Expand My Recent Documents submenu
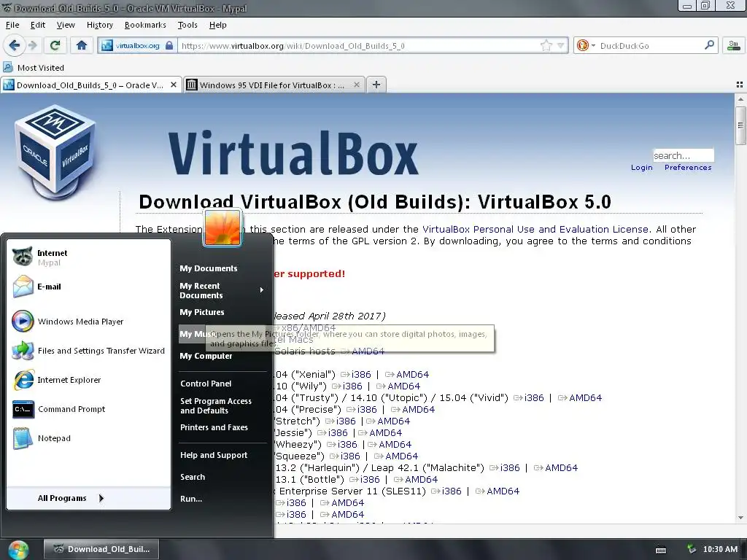The image size is (747, 560). coord(222,290)
